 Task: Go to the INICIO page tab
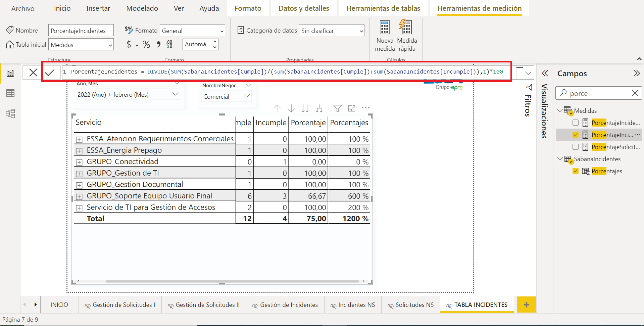[59, 305]
